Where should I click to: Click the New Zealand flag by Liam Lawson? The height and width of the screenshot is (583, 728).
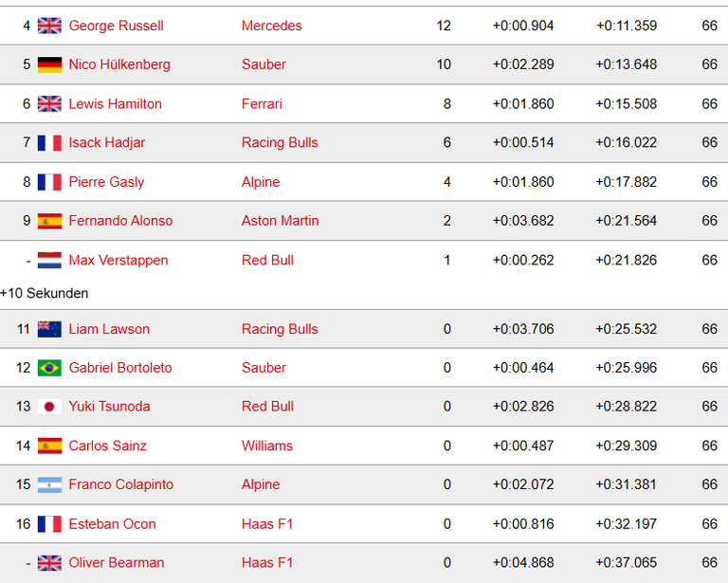click(x=49, y=329)
